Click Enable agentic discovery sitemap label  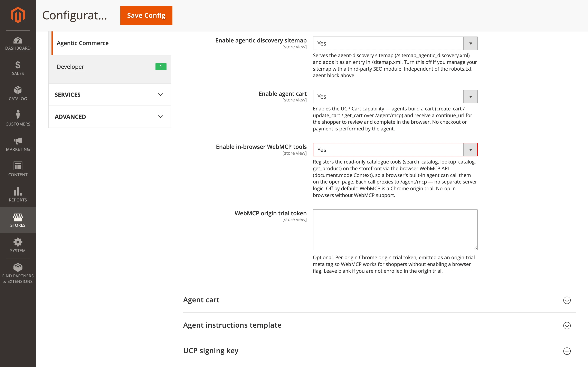(261, 40)
